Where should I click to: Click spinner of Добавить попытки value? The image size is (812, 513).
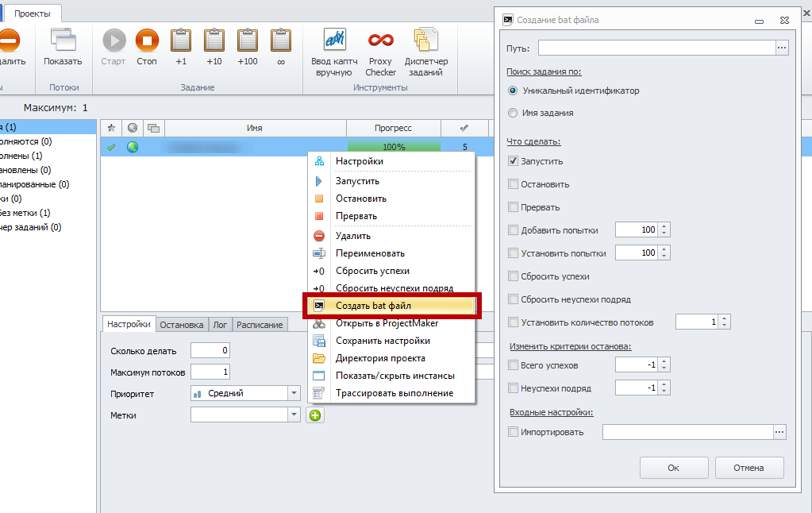664,229
